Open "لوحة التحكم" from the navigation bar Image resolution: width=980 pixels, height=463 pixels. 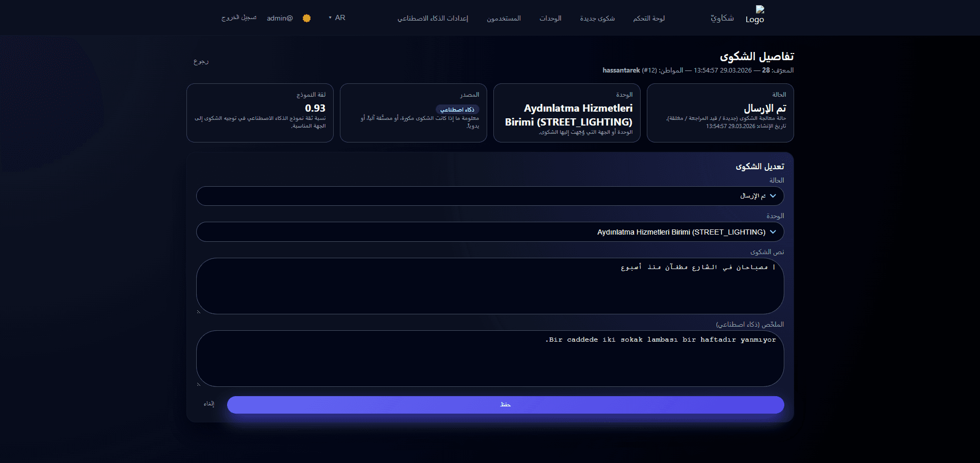tap(648, 17)
